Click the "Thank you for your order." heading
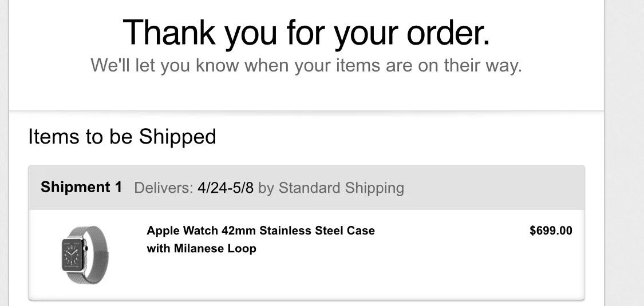 306,33
